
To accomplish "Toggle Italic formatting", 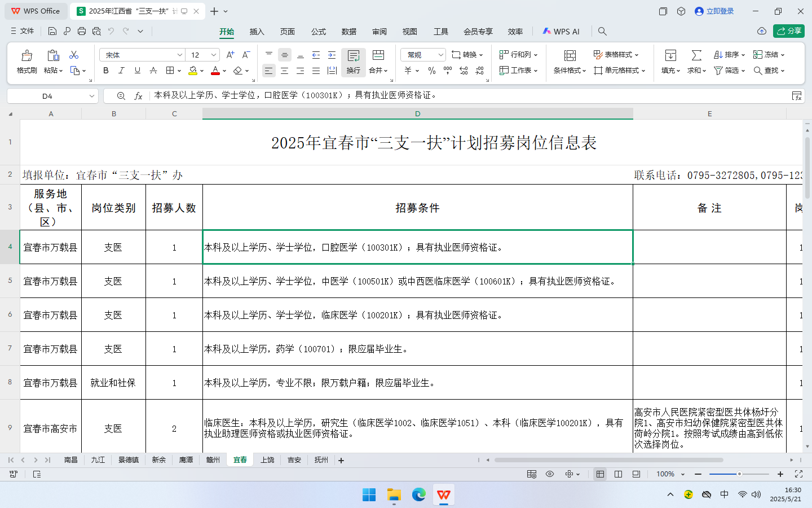I will pyautogui.click(x=121, y=71).
